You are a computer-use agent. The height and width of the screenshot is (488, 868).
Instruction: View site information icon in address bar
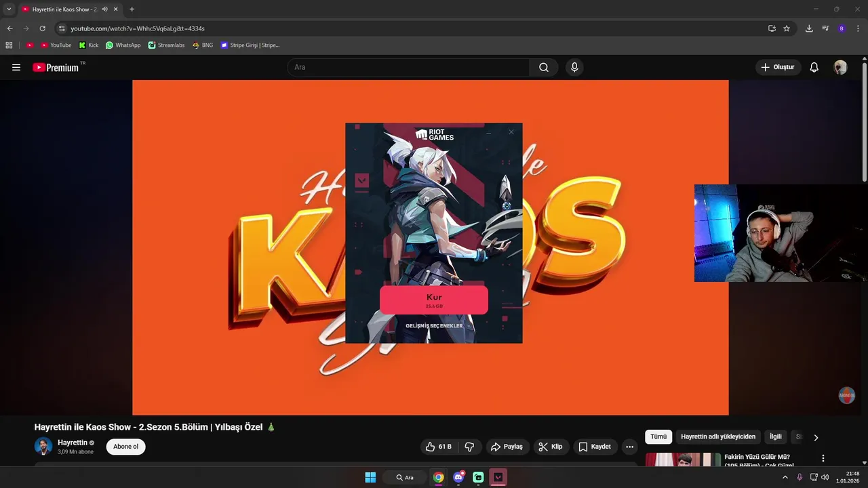tap(62, 28)
